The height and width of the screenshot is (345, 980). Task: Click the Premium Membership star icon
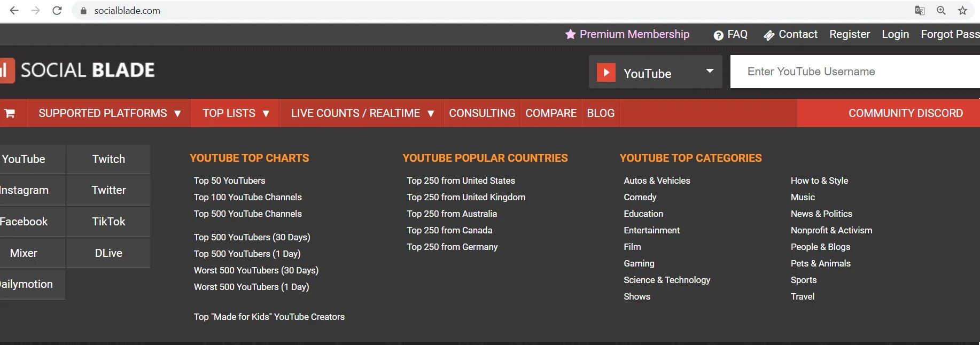(571, 34)
